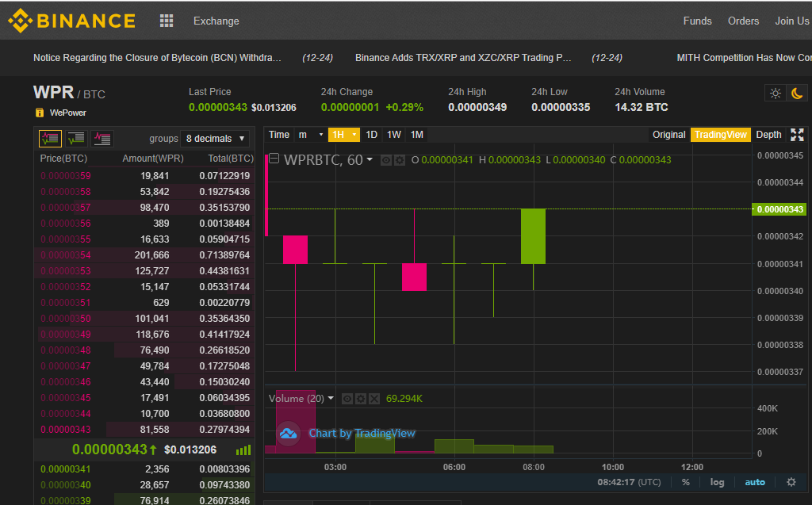This screenshot has height=505, width=812.
Task: Open Bytecoin withdrawal closure notice
Action: point(158,58)
